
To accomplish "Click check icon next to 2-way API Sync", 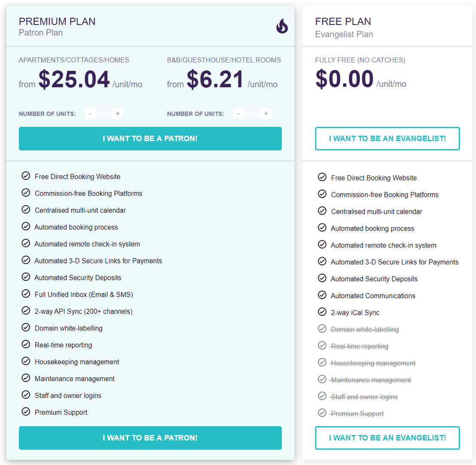I will coord(26,310).
